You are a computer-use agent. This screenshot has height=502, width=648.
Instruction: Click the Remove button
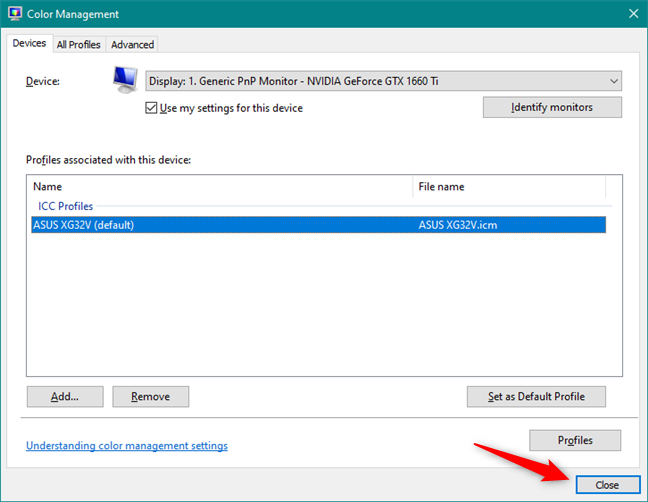coord(151,397)
